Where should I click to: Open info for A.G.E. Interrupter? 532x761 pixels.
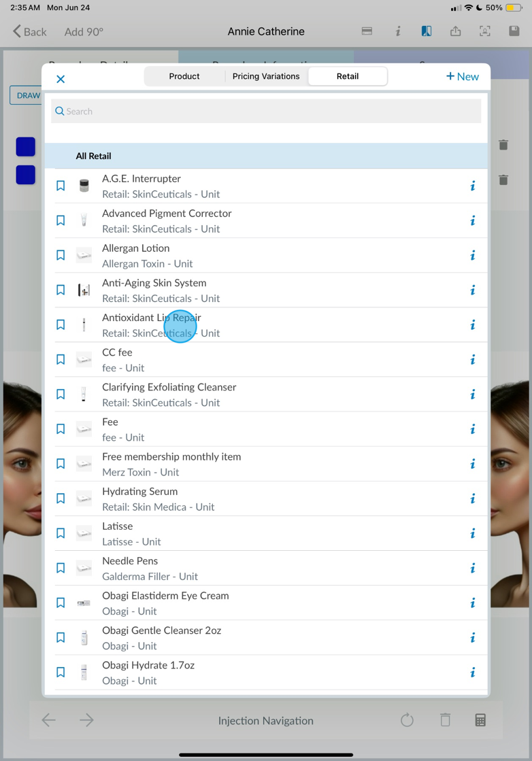[473, 186]
